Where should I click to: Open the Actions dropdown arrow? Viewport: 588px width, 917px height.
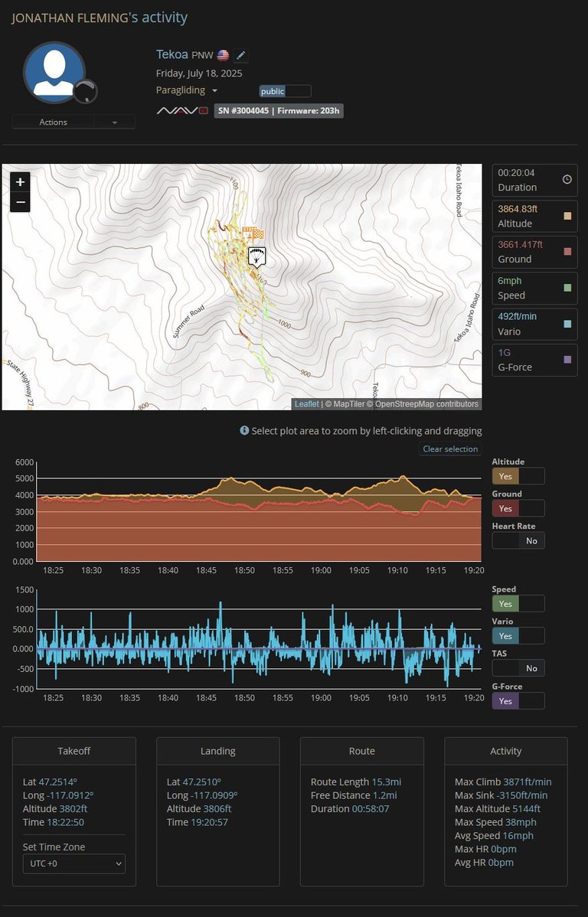[115, 122]
